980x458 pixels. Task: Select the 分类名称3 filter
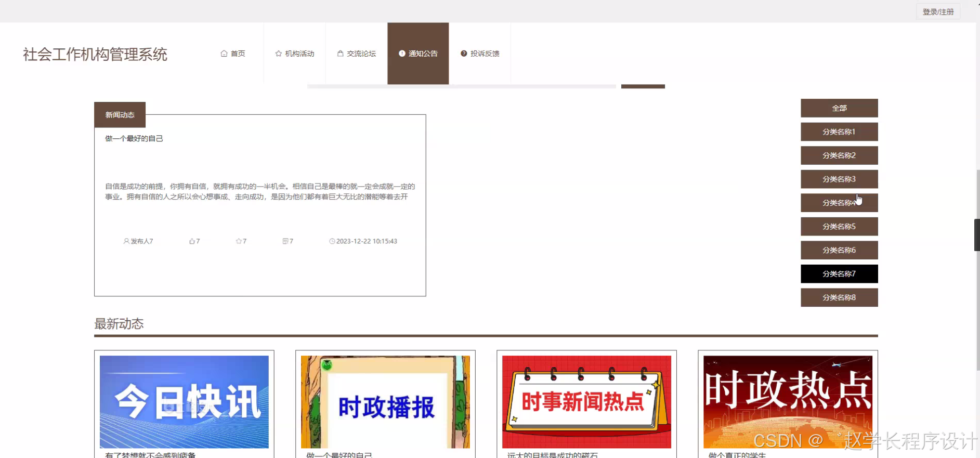(839, 179)
